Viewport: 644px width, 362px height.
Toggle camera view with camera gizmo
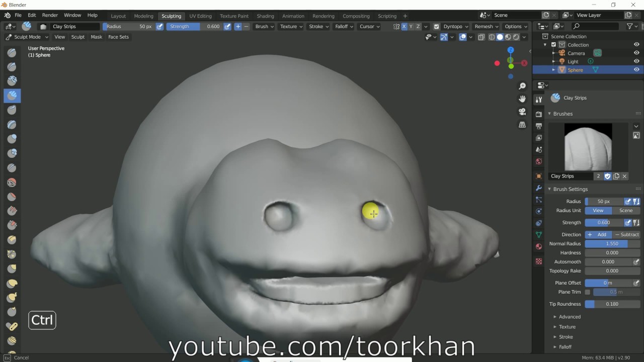(x=522, y=112)
